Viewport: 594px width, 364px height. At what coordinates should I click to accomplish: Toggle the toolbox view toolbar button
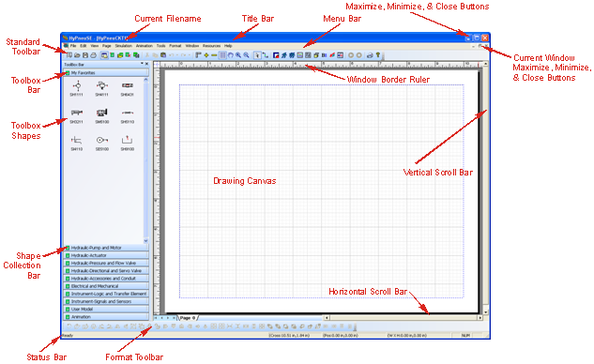point(104,55)
